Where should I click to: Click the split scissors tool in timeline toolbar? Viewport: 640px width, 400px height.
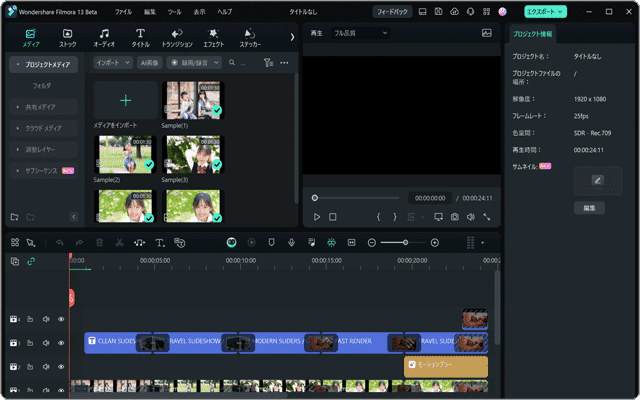(118, 243)
